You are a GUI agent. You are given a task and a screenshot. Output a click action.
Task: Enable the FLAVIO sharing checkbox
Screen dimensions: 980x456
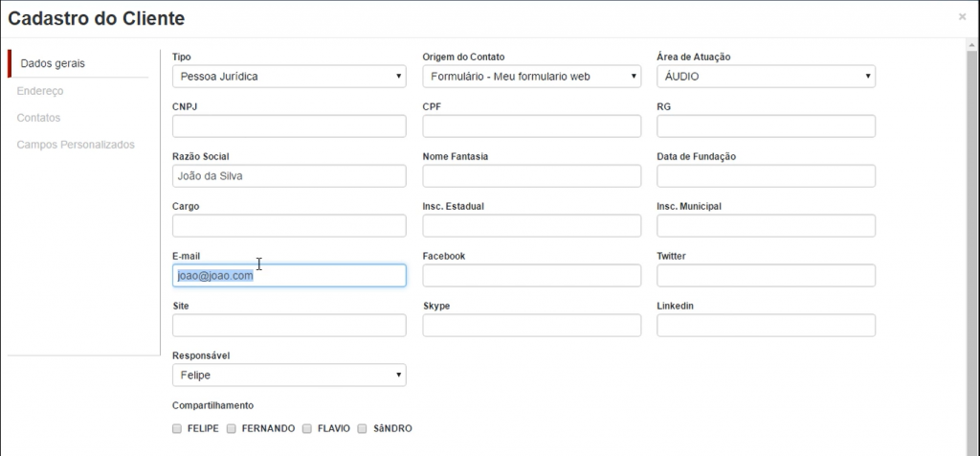(x=307, y=428)
